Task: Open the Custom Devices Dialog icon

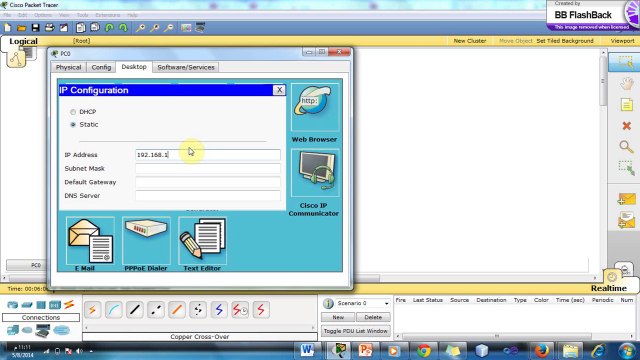Action: (200, 28)
